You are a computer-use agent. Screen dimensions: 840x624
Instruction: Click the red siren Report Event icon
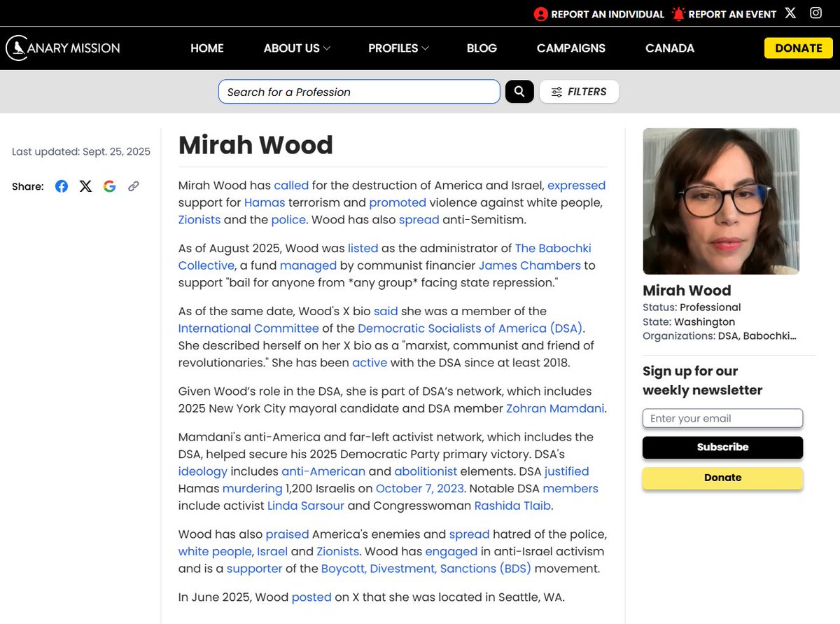[x=678, y=14]
